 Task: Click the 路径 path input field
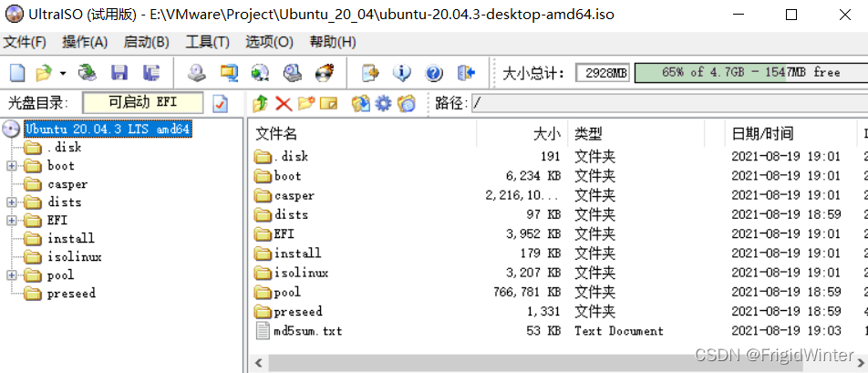(x=670, y=103)
